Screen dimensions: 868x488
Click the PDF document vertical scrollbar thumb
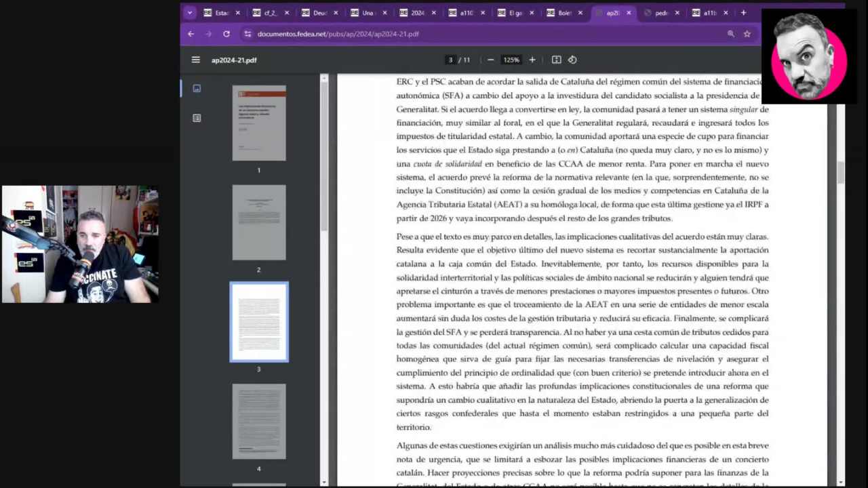click(x=841, y=173)
